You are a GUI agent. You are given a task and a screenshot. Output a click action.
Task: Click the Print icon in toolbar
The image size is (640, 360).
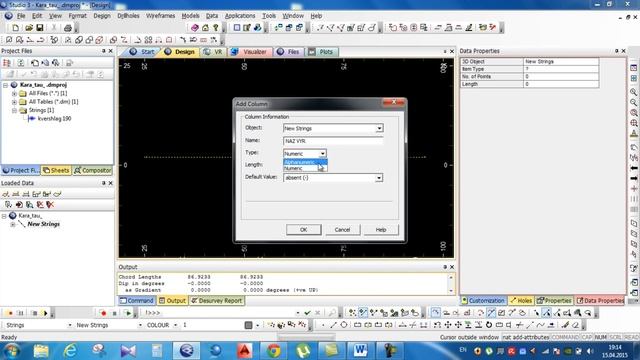tap(68, 28)
